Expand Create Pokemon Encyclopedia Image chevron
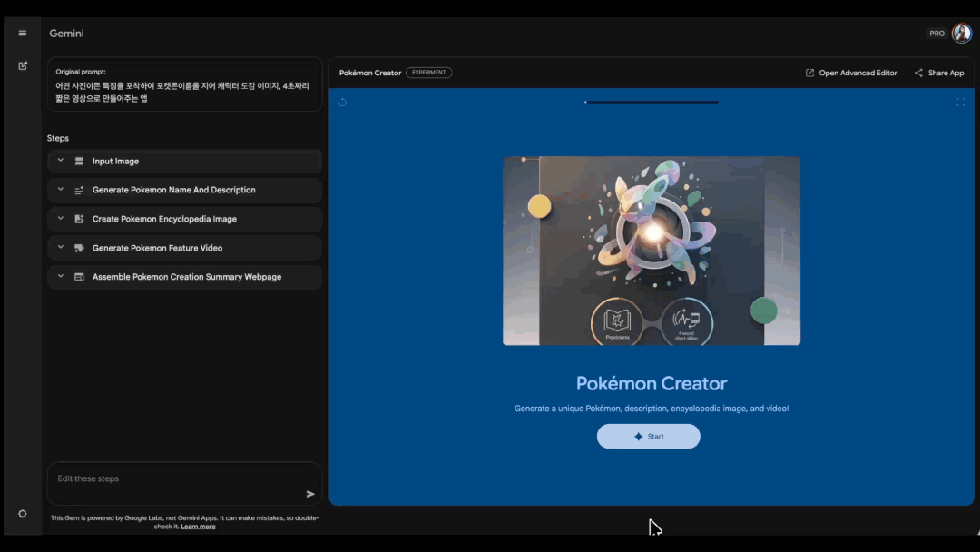 click(x=61, y=219)
